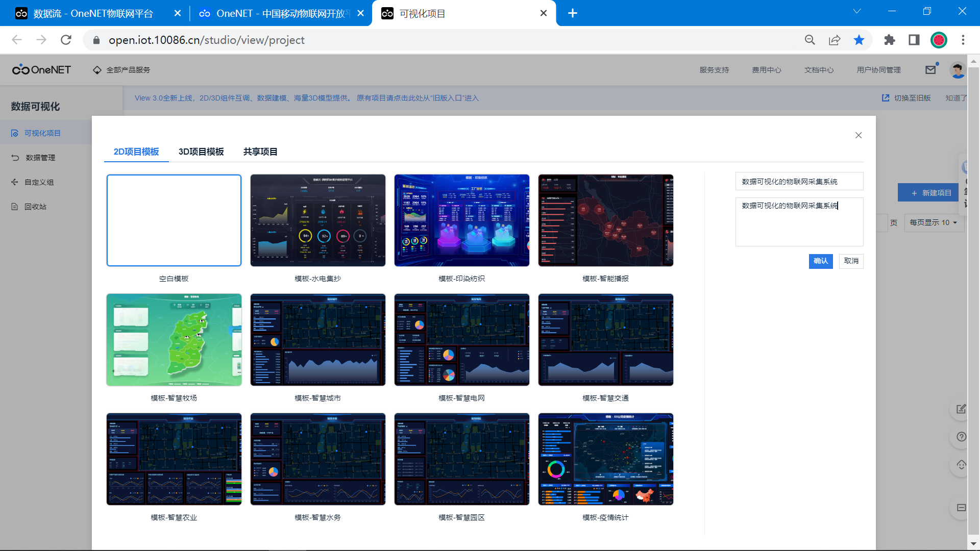Screen dimensions: 980x551
Task: Click the share page icon in address bar
Action: tap(835, 40)
